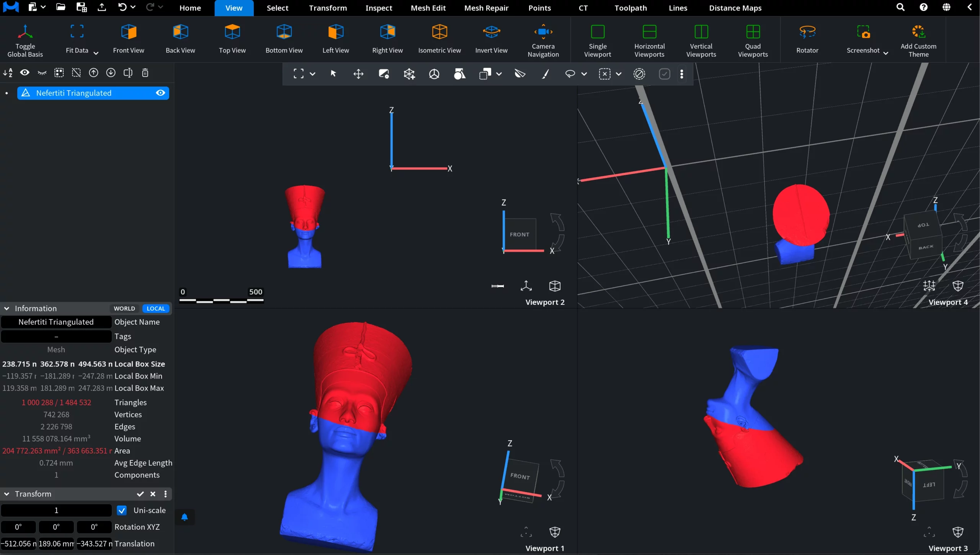Switch information to WORLD coordinates
This screenshot has height=555, width=980.
[124, 308]
